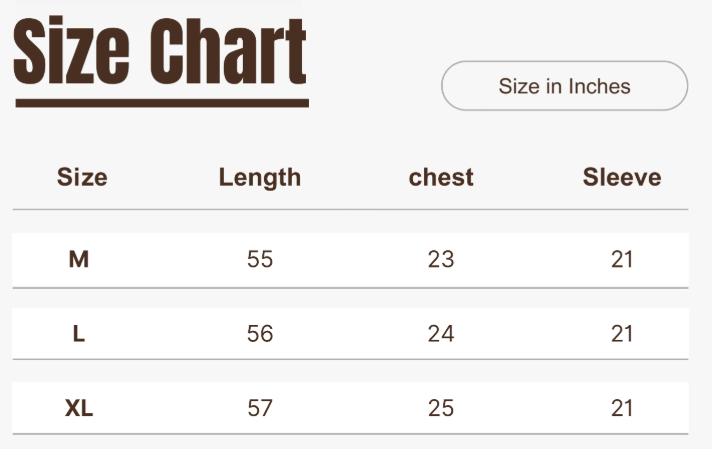Click the sleeve value in XL row
This screenshot has height=449, width=712.
click(x=622, y=408)
